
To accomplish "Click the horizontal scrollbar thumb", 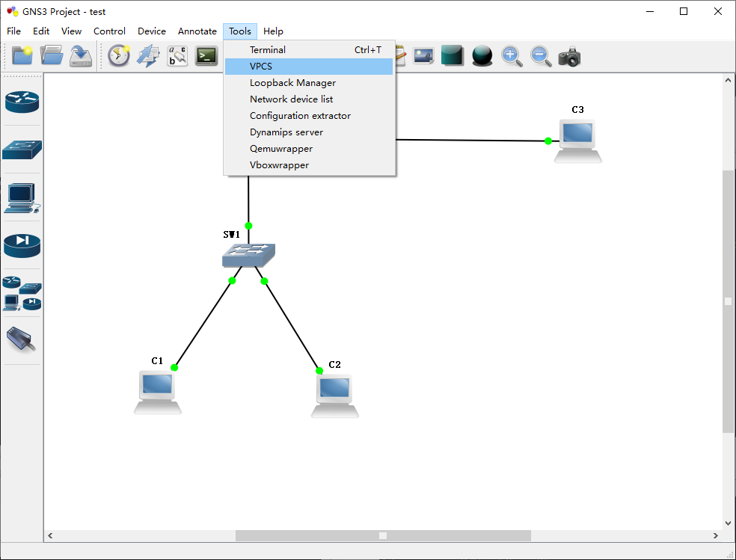I will (383, 535).
